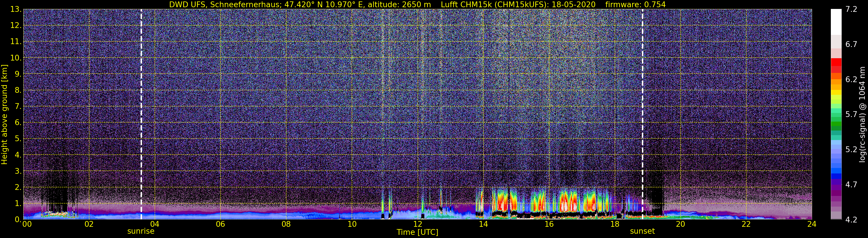868x238 pixels.
Task: Click the 4.2 value on the colorbar
Action: [x=851, y=220]
